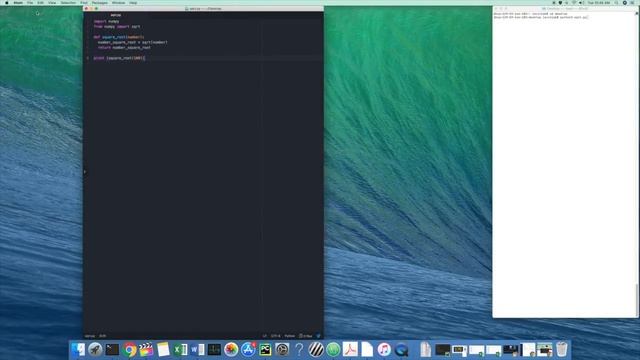Open the App Store icon in dock
Image resolution: width=640 pixels, height=360 pixels.
pos(248,350)
